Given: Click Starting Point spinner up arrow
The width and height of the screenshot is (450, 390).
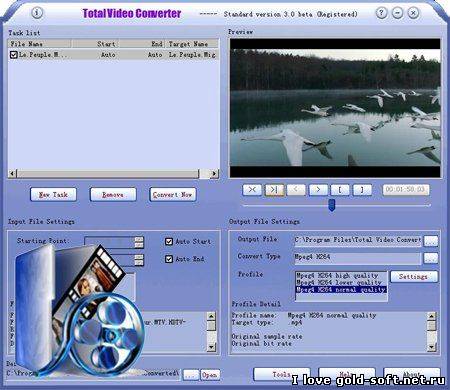Looking at the screenshot, I should click(139, 240).
